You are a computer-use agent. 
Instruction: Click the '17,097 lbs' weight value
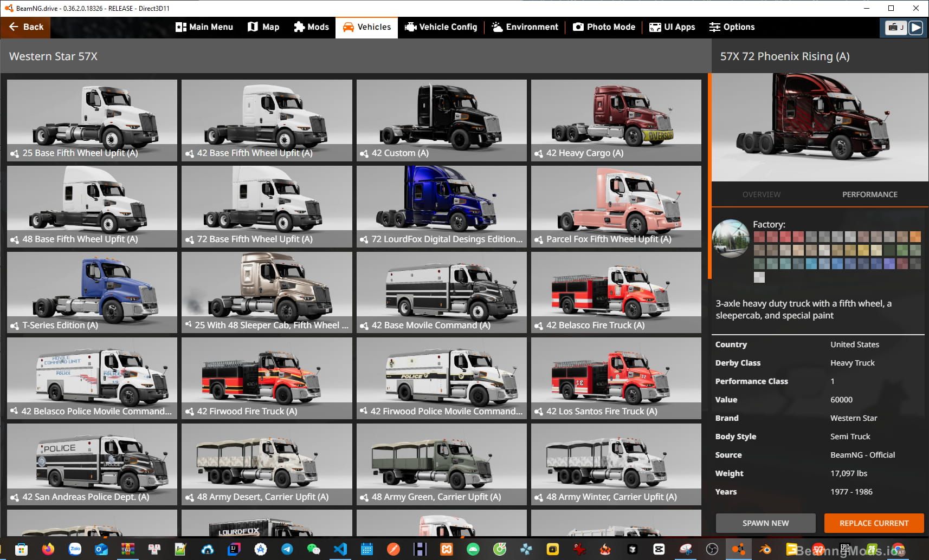[849, 473]
